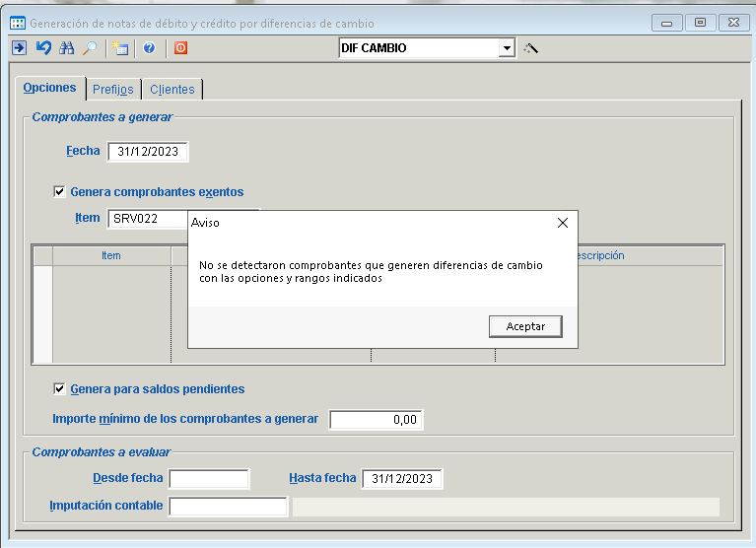
Task: Click the Importe mínimo amount field
Action: [376, 420]
